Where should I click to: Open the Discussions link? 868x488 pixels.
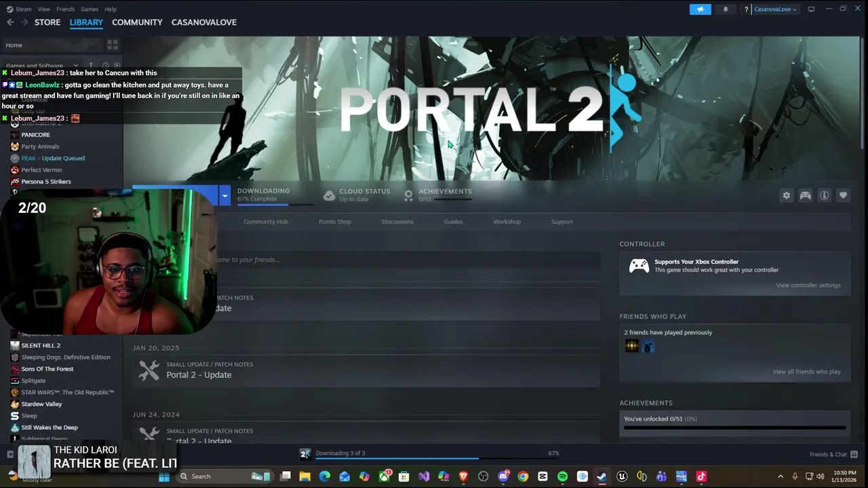coord(397,222)
